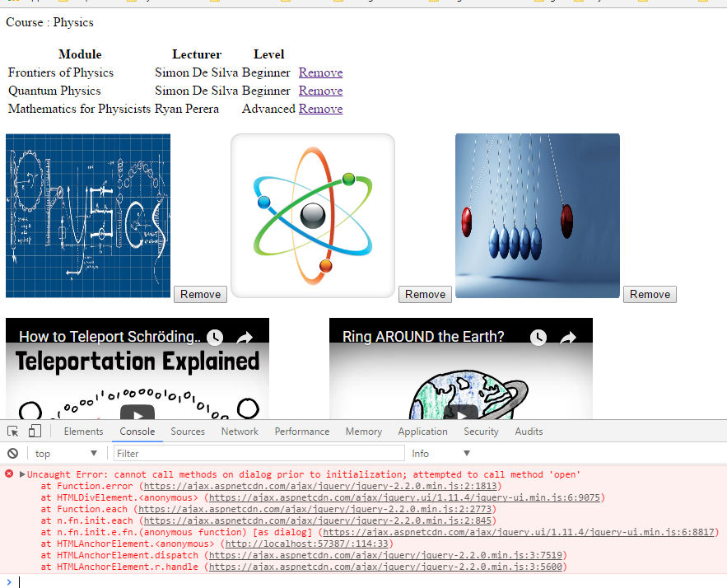Click the 'Quantum Physics' module cell

point(54,91)
